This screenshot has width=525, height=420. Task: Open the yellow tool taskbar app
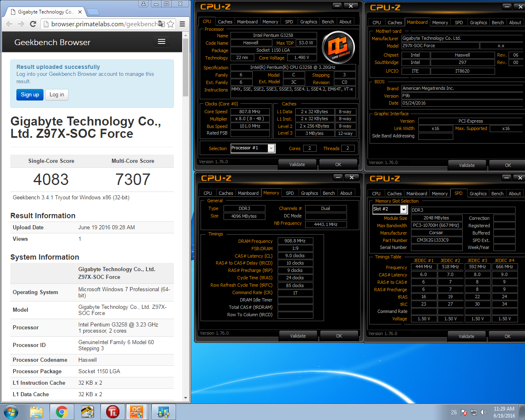[87, 412]
